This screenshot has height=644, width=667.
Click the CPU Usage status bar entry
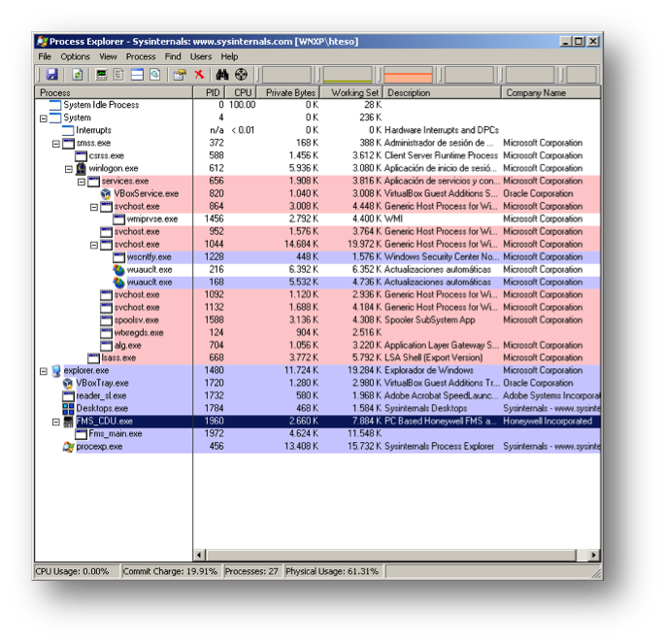(76, 571)
